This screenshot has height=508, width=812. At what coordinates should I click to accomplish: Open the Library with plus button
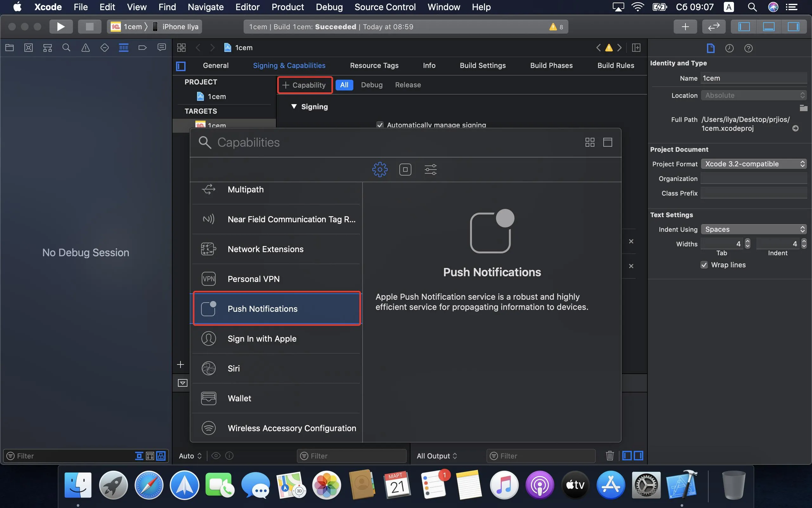pyautogui.click(x=685, y=27)
